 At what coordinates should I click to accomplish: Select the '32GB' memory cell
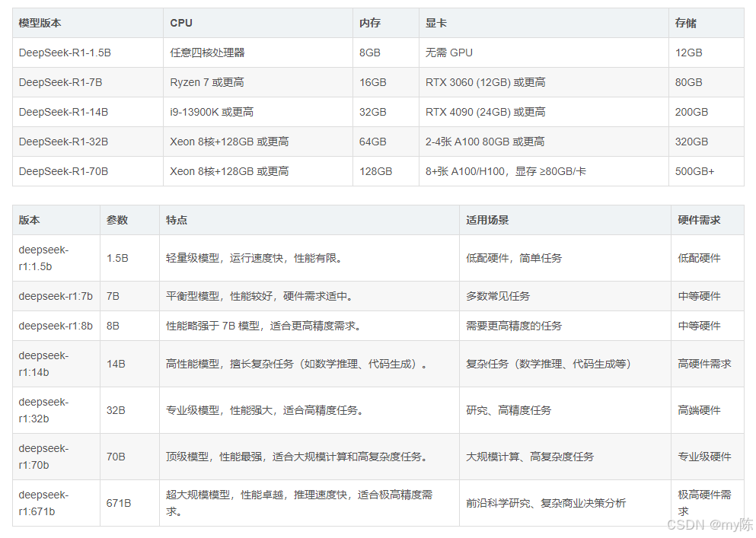coord(386,112)
